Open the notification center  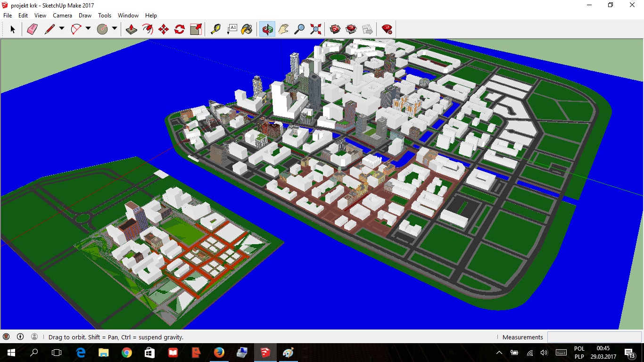tap(630, 353)
